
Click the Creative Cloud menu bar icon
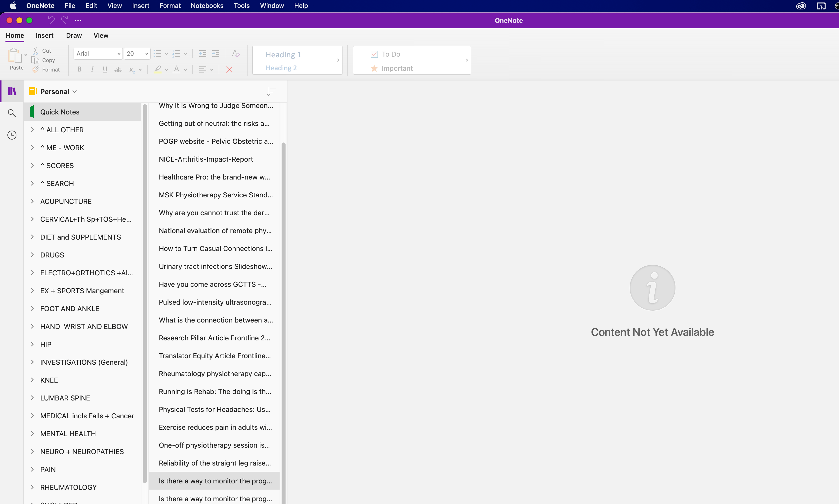pyautogui.click(x=801, y=6)
